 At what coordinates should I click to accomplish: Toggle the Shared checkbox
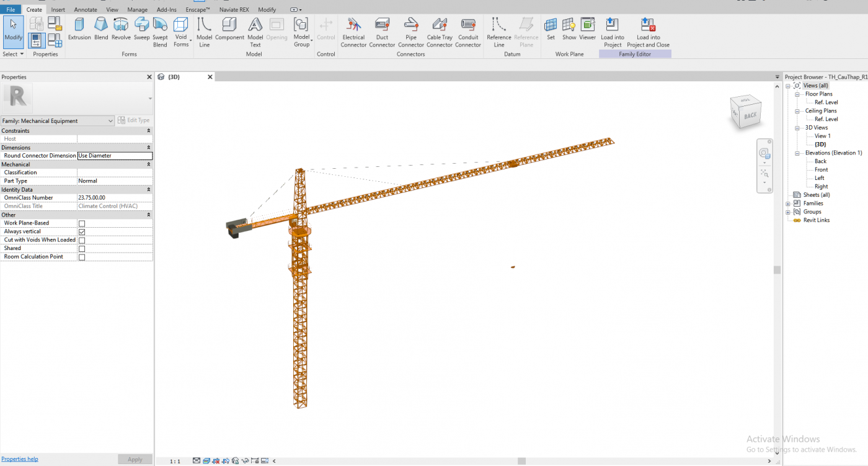coord(82,249)
